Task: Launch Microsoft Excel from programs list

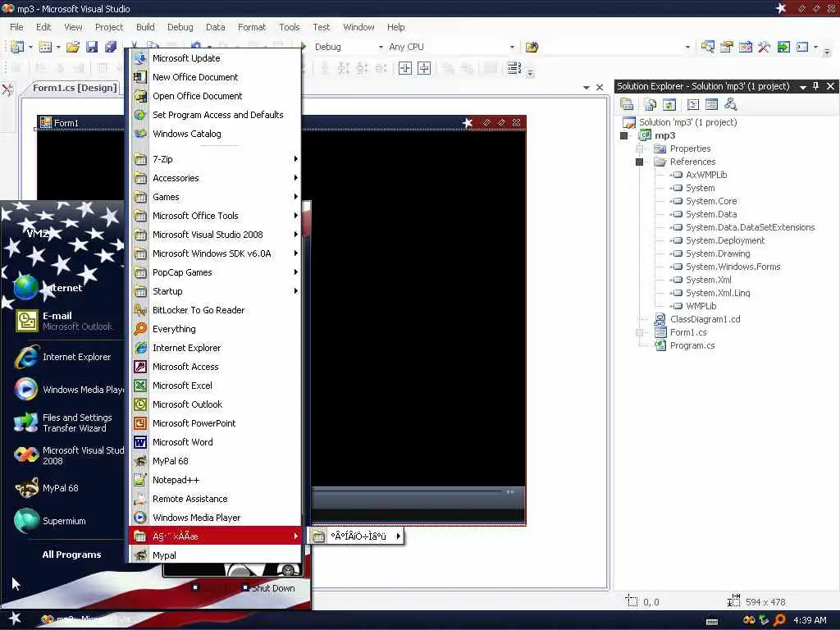Action: (x=216, y=386)
